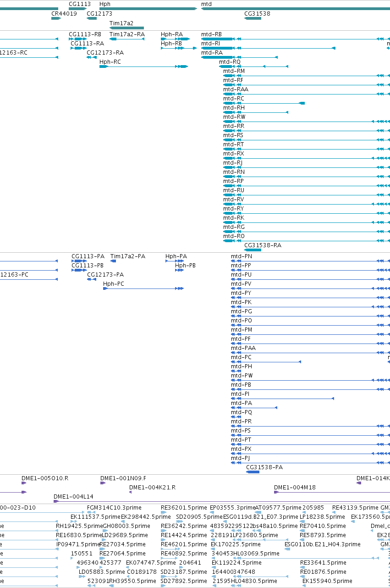This screenshot has height=588, width=390.
Task: Click transcript label mtd-RQ
Action: [230, 62]
